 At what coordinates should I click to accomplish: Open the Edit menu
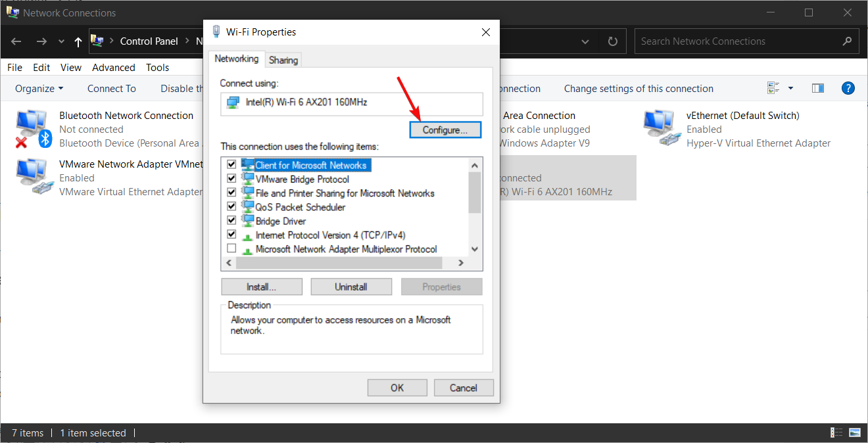pos(41,67)
